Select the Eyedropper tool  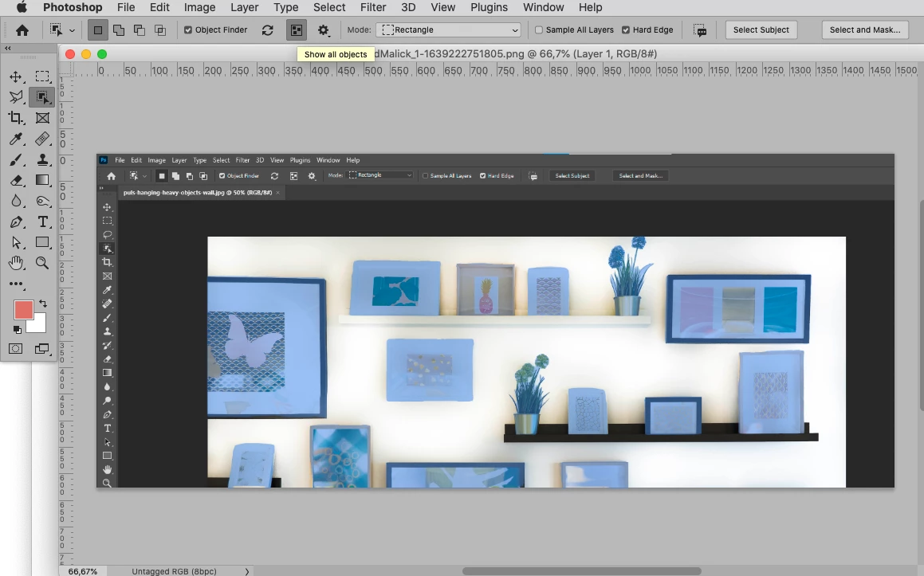click(x=16, y=139)
